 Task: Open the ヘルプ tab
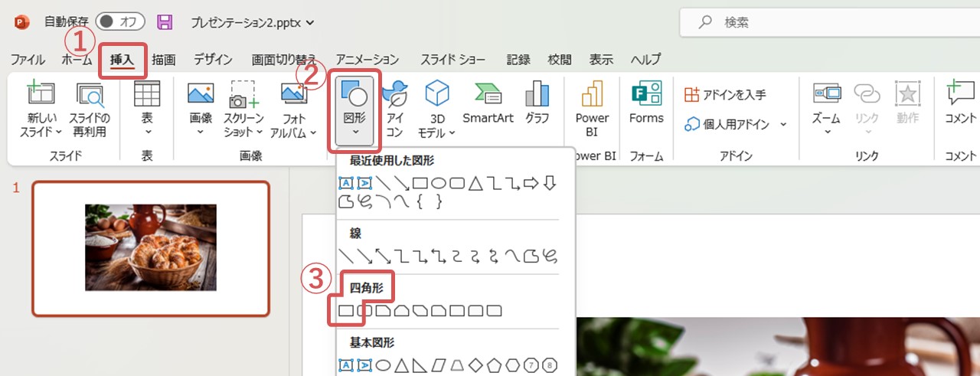[x=645, y=60]
